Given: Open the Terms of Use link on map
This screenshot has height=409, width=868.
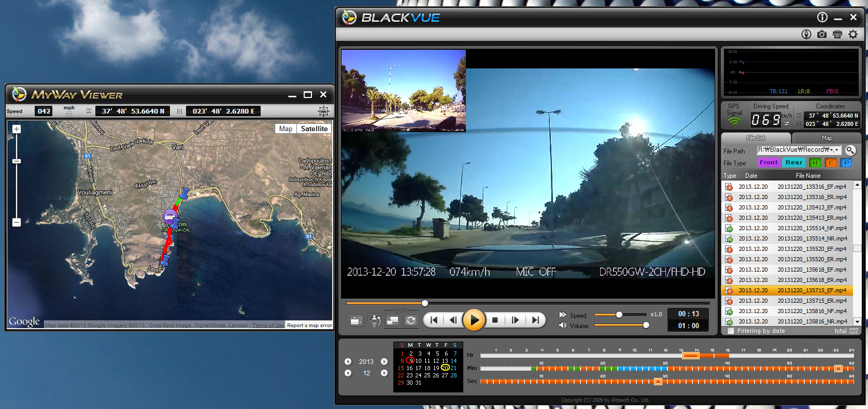Looking at the screenshot, I should (268, 326).
